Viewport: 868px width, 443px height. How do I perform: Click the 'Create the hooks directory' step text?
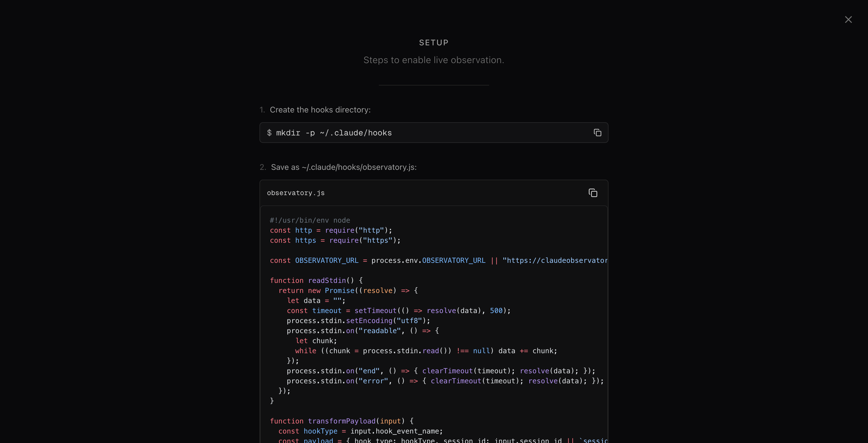click(320, 110)
